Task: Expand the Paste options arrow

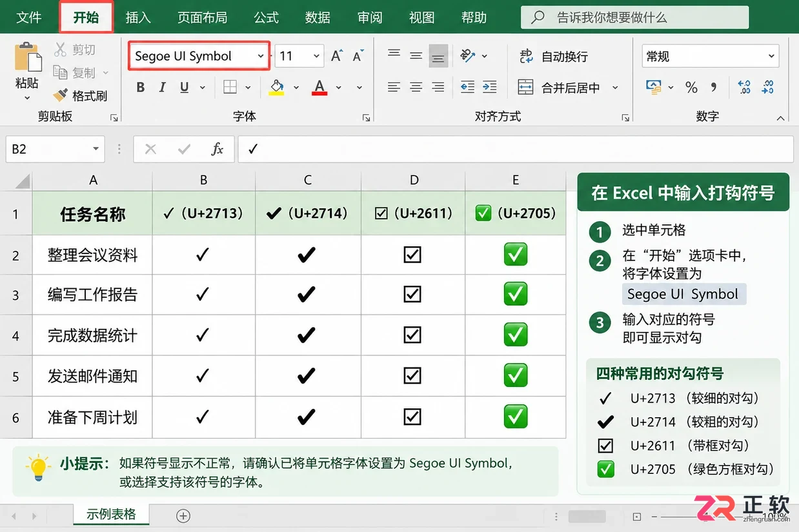Action: click(x=27, y=98)
